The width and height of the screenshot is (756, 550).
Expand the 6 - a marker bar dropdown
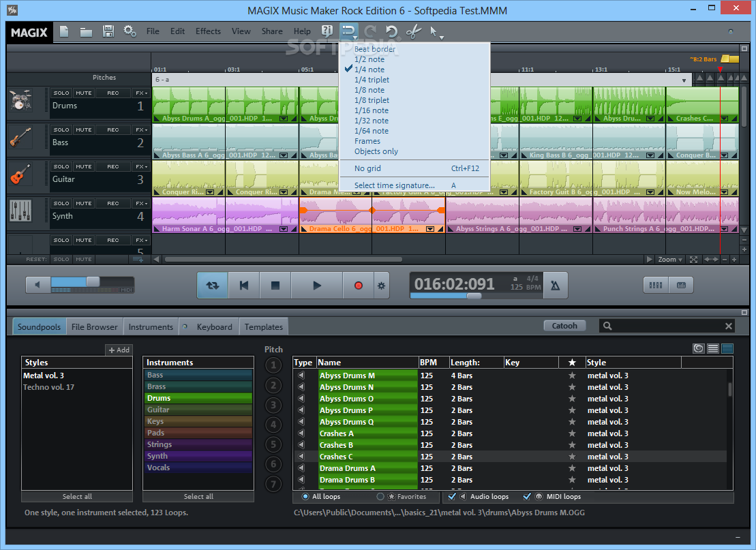pos(684,80)
